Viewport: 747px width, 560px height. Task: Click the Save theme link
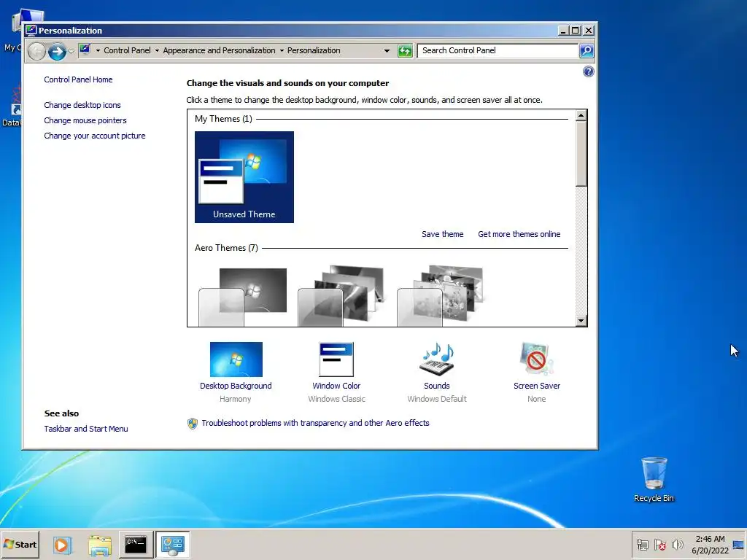443,234
